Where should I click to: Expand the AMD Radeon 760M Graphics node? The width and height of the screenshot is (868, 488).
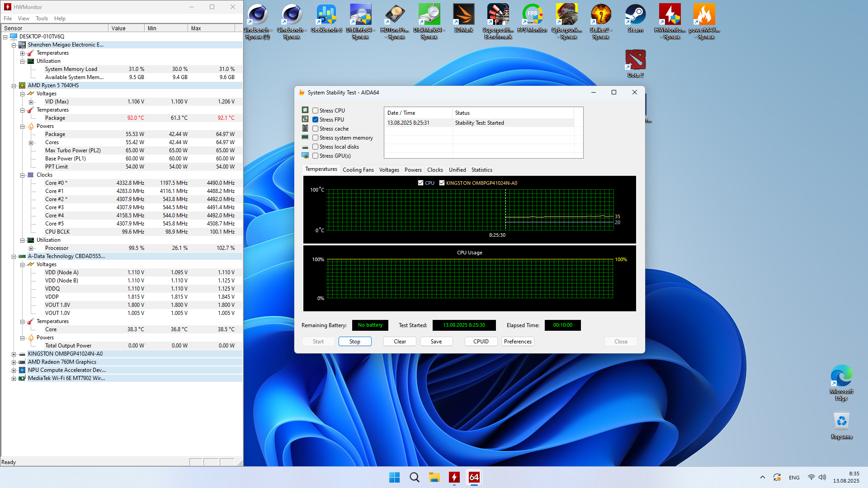point(14,362)
